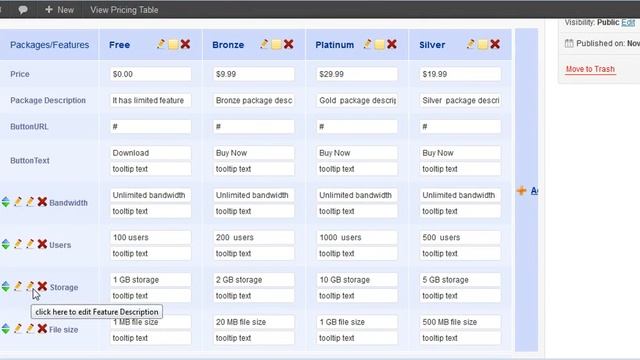Click the pencil edit icon for Free package

click(x=161, y=44)
